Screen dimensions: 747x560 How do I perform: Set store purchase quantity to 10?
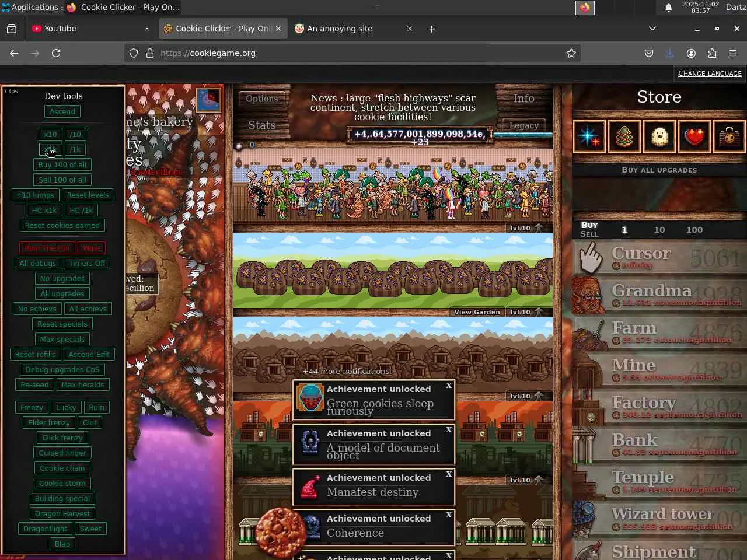pos(659,230)
